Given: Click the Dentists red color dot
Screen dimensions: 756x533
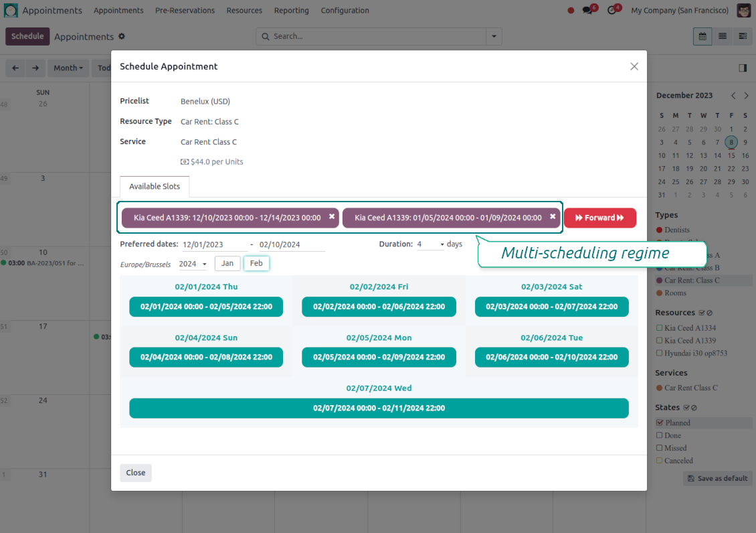Looking at the screenshot, I should pos(659,230).
